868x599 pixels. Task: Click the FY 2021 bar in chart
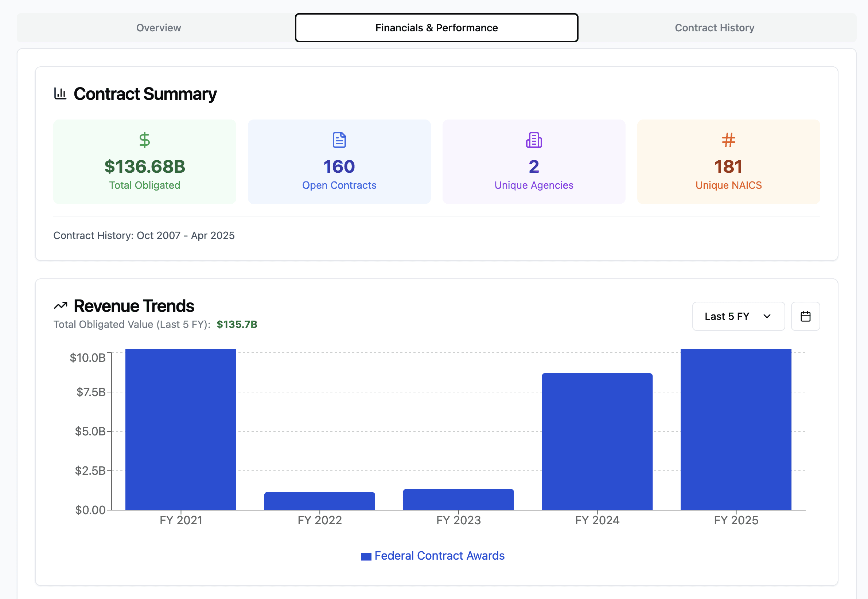coord(180,429)
